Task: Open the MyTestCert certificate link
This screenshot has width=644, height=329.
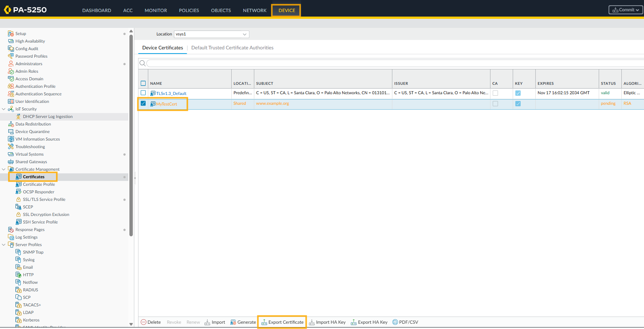Action: click(166, 104)
